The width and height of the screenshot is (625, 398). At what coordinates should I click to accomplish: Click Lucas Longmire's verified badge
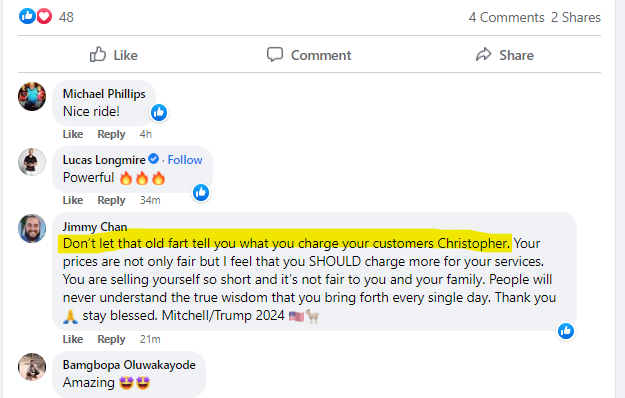pyautogui.click(x=153, y=159)
